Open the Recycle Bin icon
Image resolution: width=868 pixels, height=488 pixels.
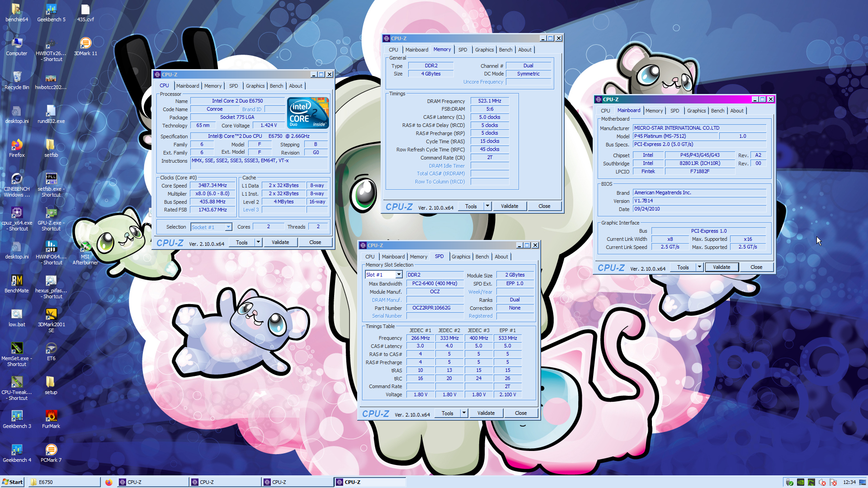pyautogui.click(x=17, y=80)
